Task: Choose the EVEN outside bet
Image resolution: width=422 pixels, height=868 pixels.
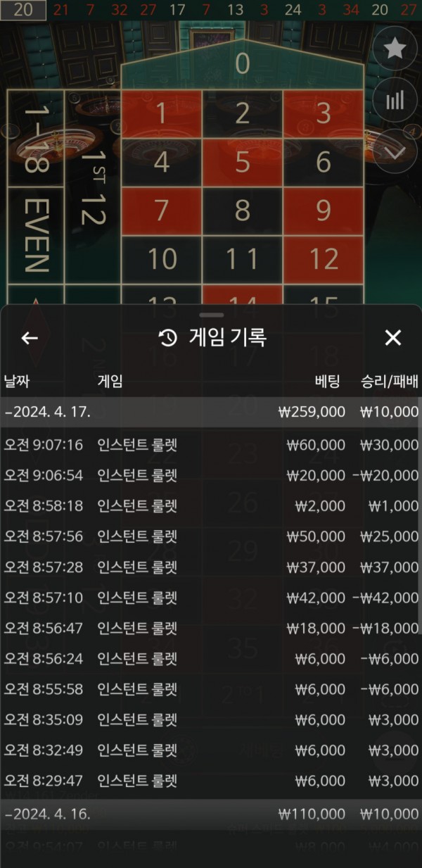Action: tap(36, 236)
